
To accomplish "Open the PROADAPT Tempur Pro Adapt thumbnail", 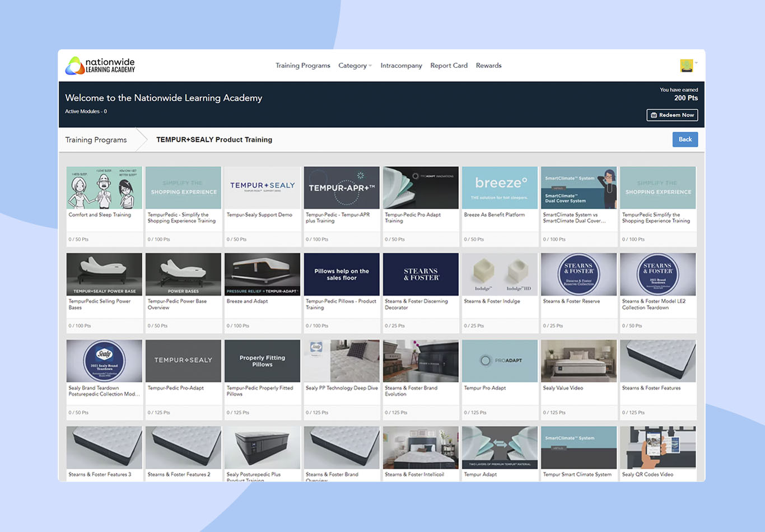I will [x=500, y=361].
